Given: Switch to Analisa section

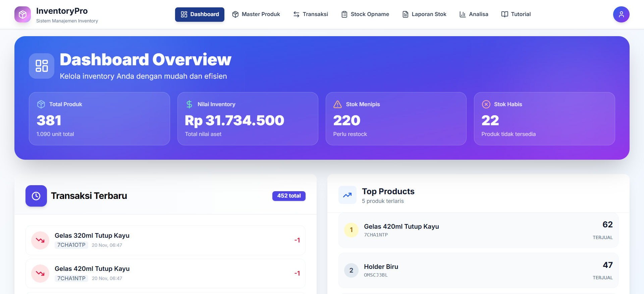Looking at the screenshot, I should 474,14.
